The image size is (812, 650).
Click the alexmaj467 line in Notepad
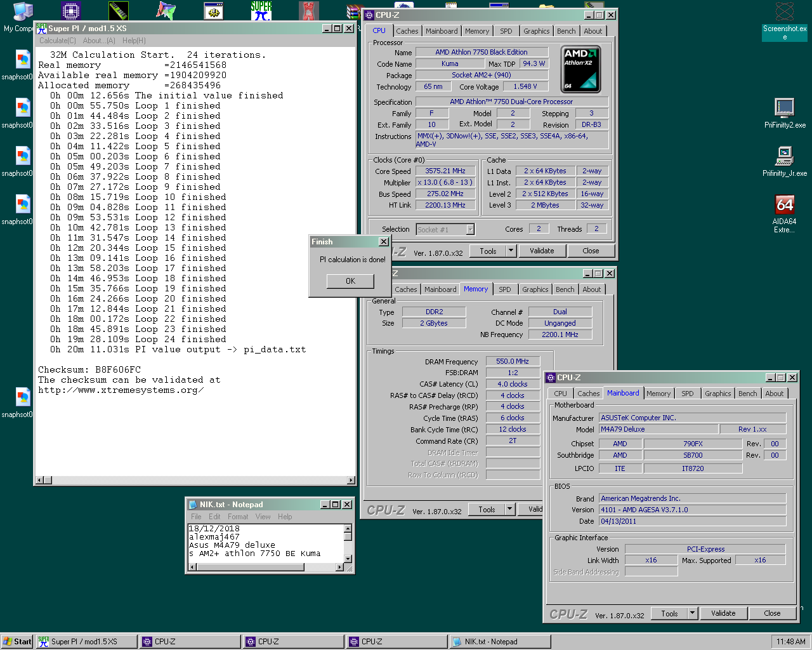pos(214,537)
